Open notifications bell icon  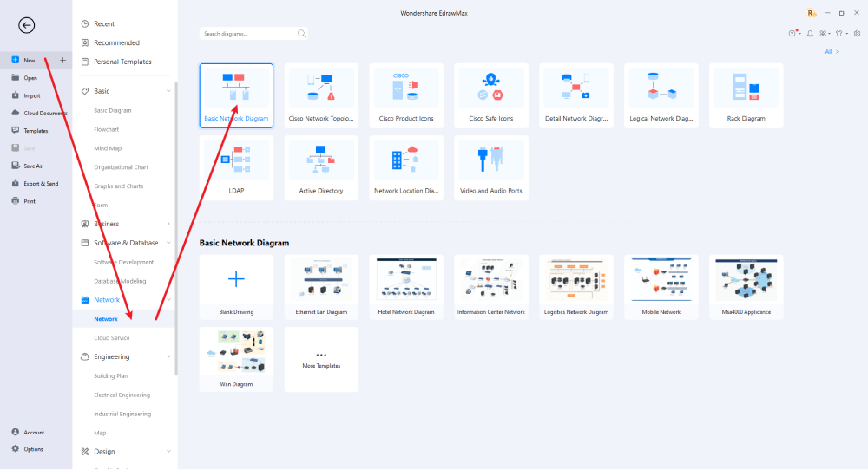pyautogui.click(x=810, y=34)
